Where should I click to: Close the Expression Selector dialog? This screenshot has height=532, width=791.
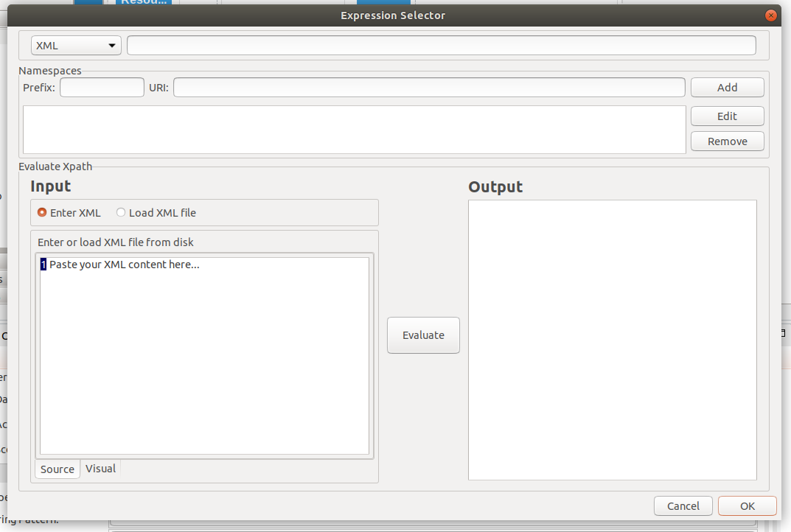click(x=770, y=15)
